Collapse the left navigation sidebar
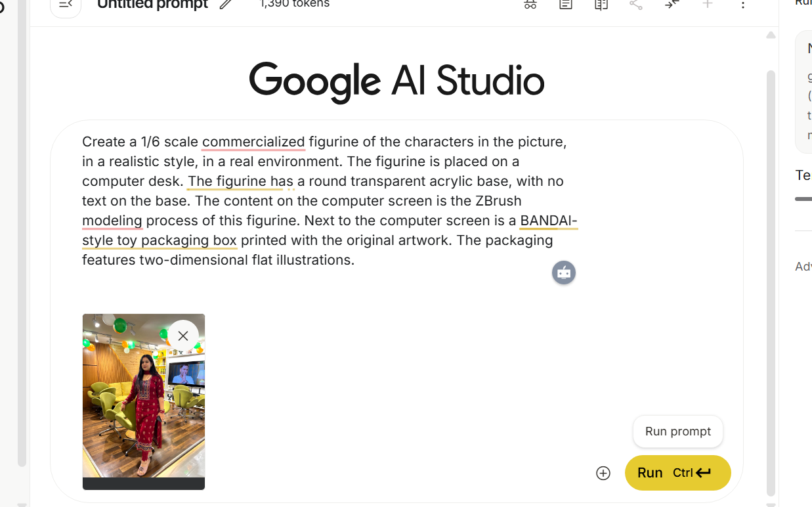This screenshot has width=812, height=507. click(x=66, y=5)
